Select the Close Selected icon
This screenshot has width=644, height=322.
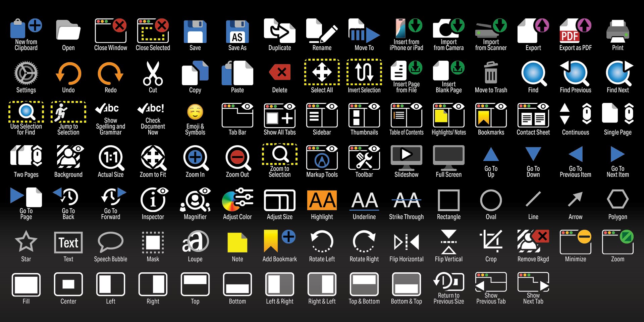(153, 31)
